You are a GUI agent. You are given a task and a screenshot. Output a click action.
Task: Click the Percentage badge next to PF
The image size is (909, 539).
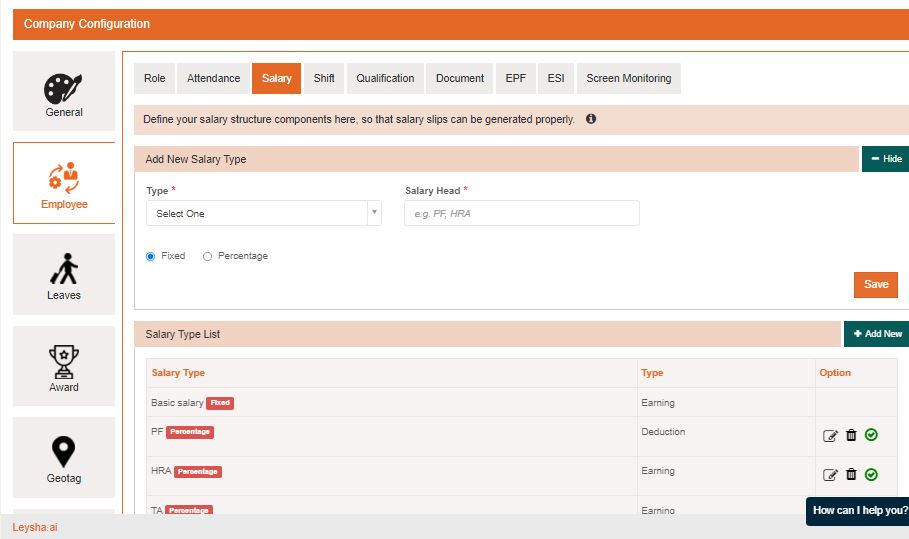pos(190,432)
